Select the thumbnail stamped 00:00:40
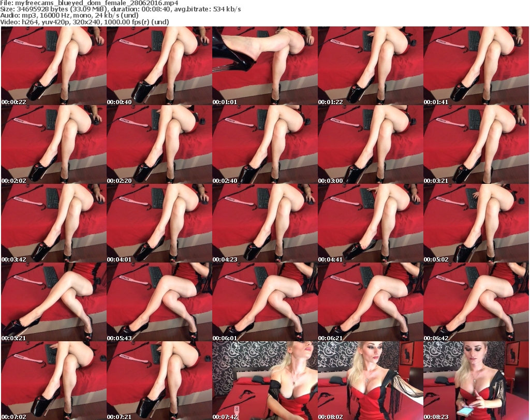The height and width of the screenshot is (420, 530). coord(159,66)
